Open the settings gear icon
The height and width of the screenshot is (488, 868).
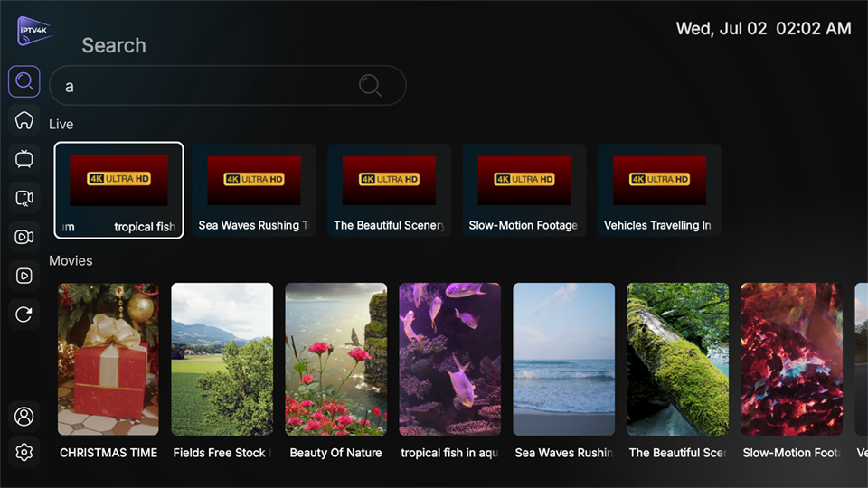click(x=24, y=452)
